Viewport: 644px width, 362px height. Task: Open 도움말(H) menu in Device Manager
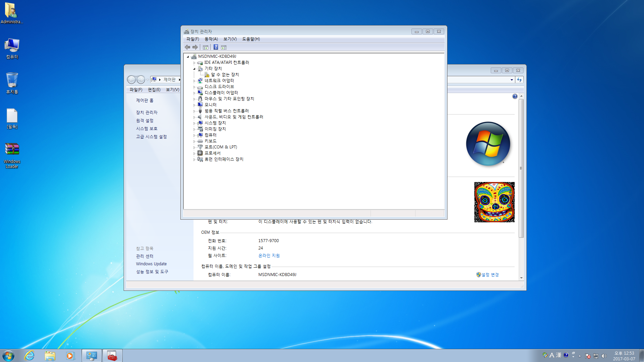[251, 39]
